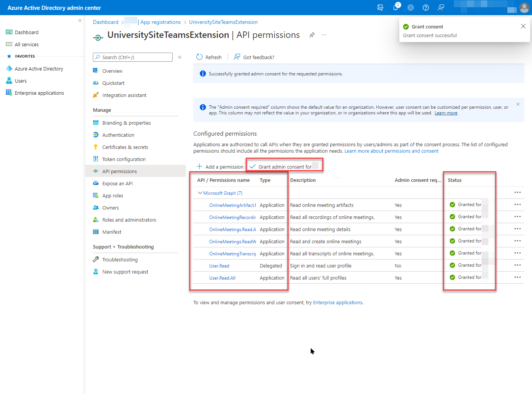Open Authentication settings
Viewport: 532px width, 394px height.
click(114, 135)
